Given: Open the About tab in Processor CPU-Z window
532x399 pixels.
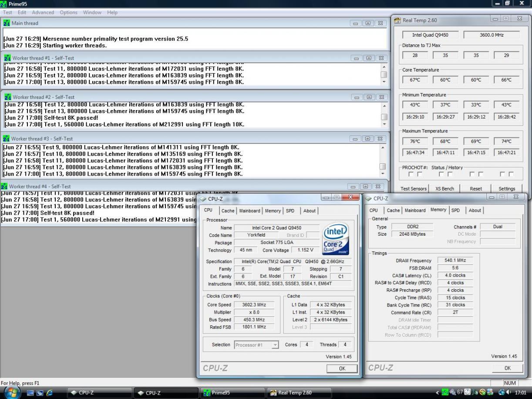Looking at the screenshot, I should tap(310, 211).
